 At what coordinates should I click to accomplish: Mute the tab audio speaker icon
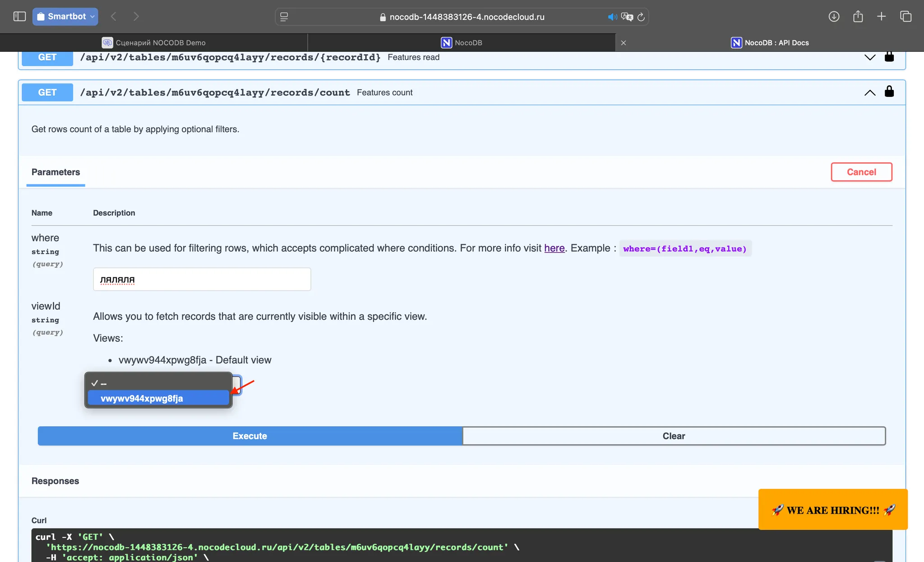(x=612, y=17)
